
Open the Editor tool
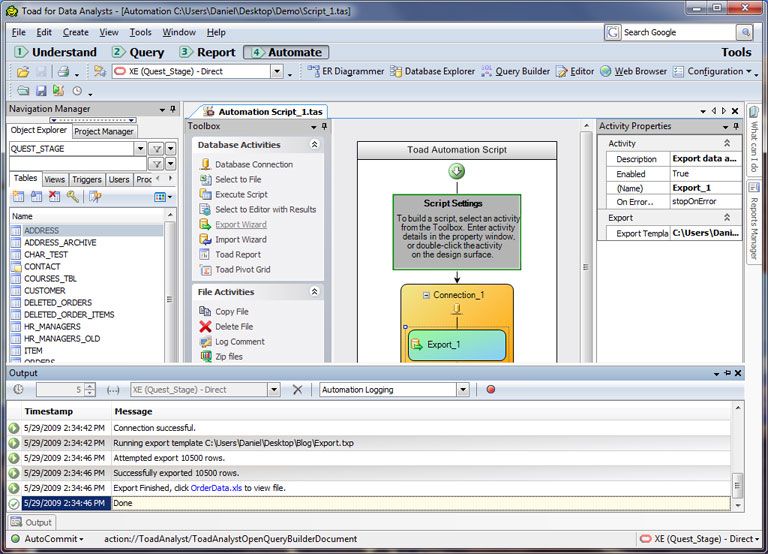click(575, 72)
